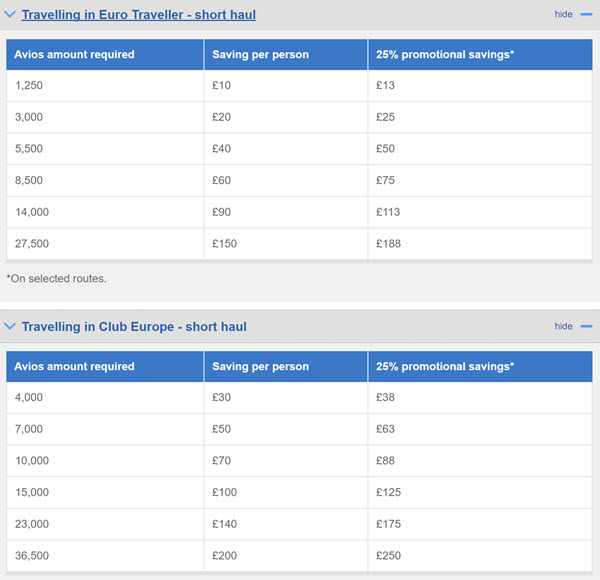Select the 36,500 Avios cell
Screen dimensions: 600x580
click(x=35, y=555)
